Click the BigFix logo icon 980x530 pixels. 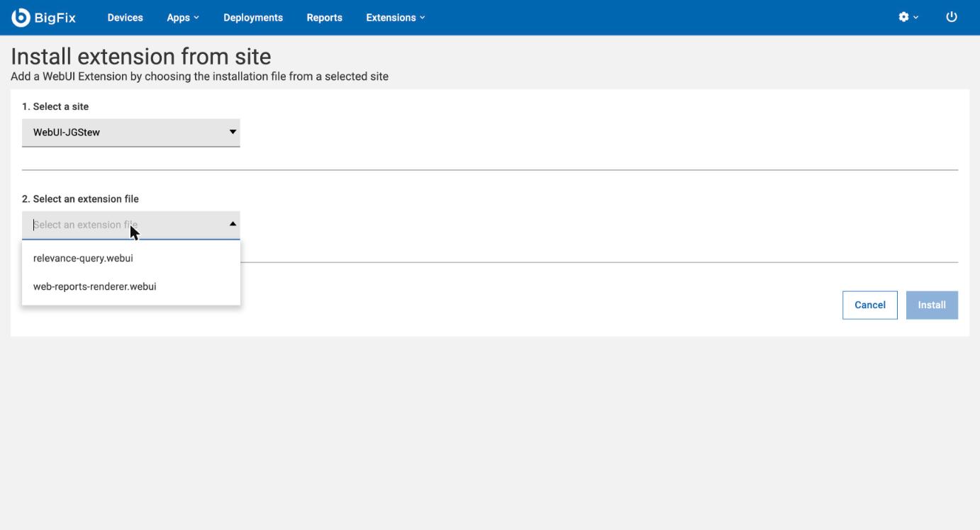(x=21, y=18)
